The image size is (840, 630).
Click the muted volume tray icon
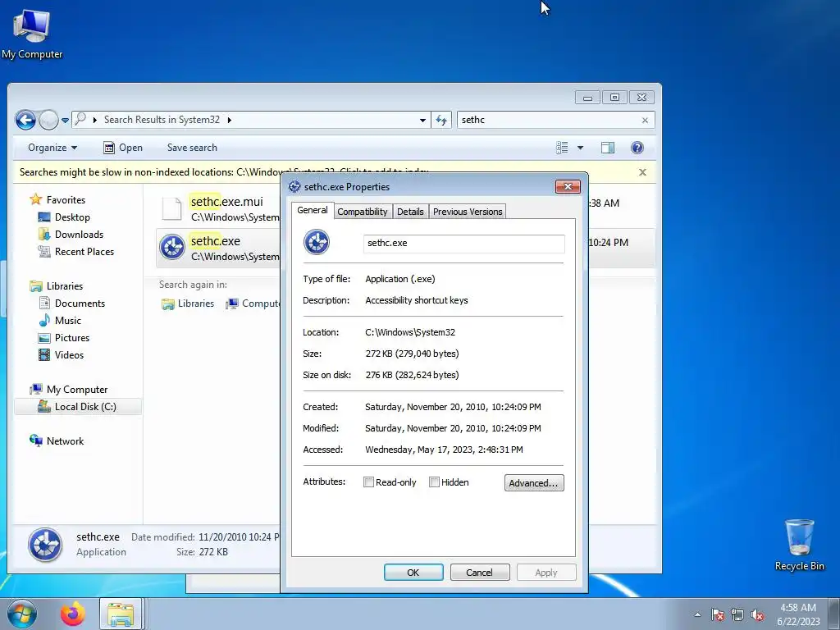[757, 614]
